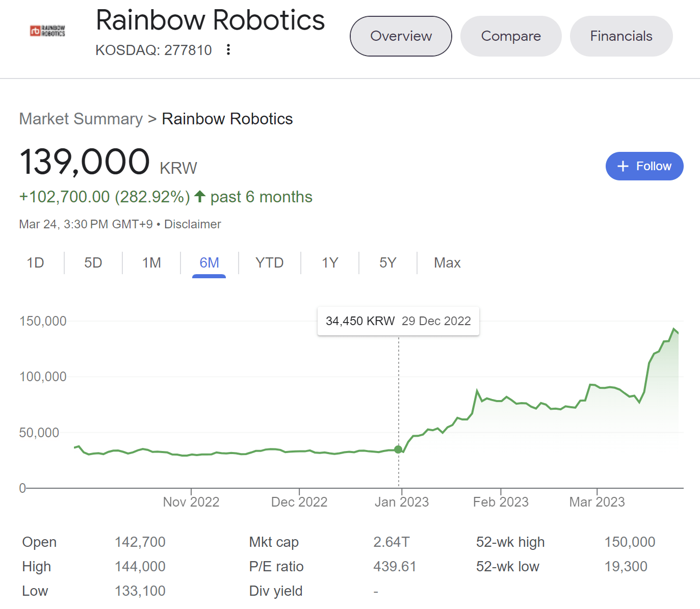Screen dimensions: 700x609
Task: Click the 150,000 y-axis label
Action: 43,321
